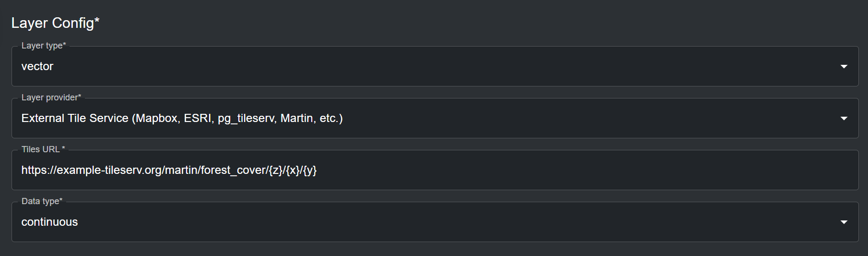Click the 'vector' value text
Screen dimensions: 868x256
tap(37, 66)
